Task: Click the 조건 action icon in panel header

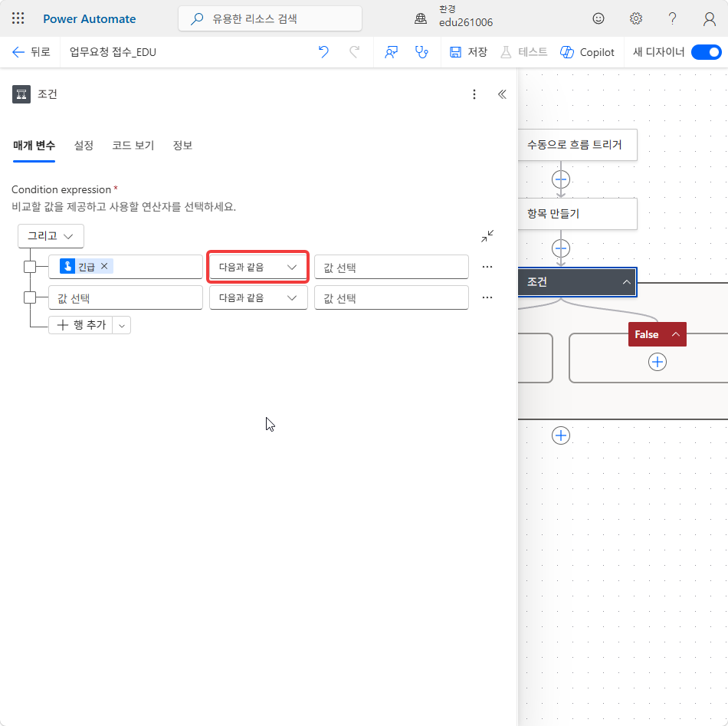Action: point(21,94)
